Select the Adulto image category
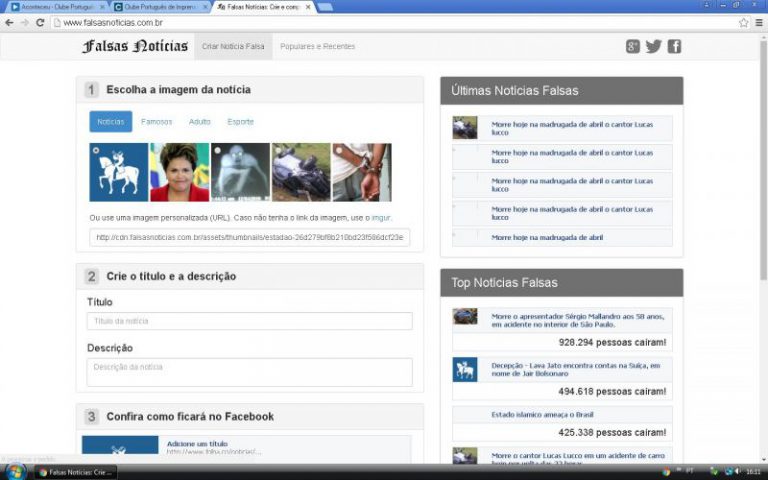The height and width of the screenshot is (480, 768). click(199, 121)
